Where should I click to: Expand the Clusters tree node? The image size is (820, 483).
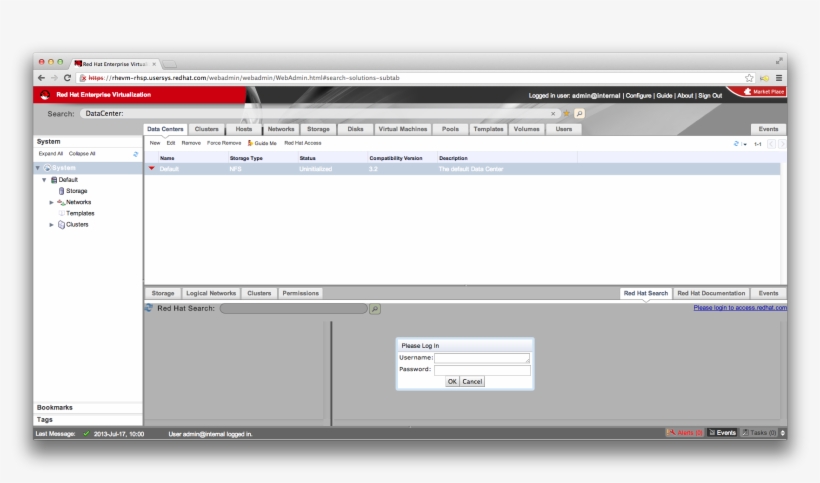51,225
